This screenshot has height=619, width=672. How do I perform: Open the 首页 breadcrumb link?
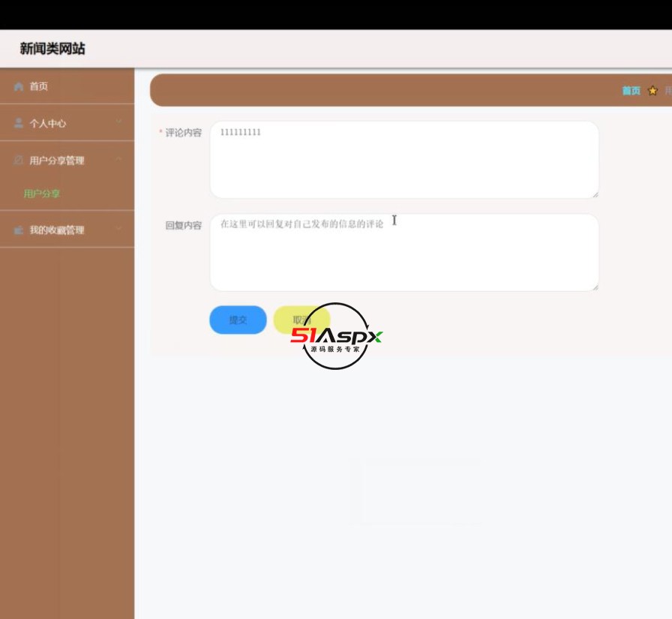[x=632, y=89]
